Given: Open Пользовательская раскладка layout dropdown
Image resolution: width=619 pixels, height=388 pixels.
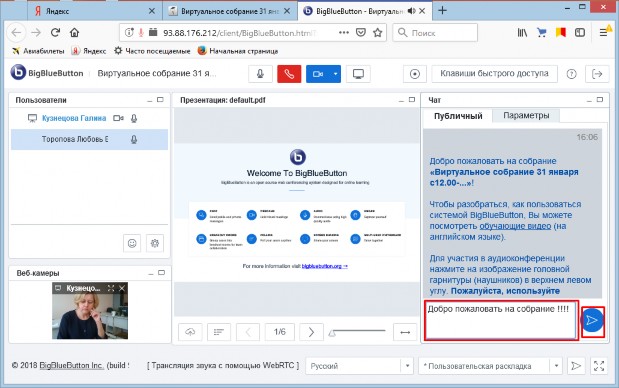Looking at the screenshot, I should coord(490,366).
